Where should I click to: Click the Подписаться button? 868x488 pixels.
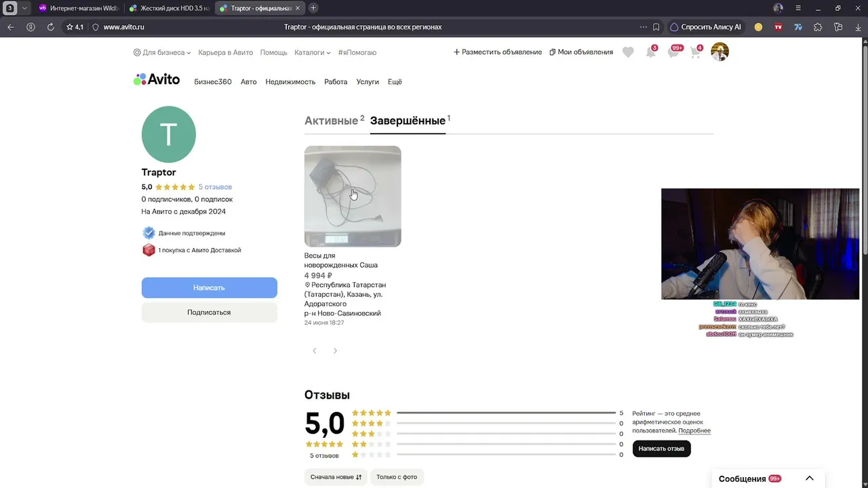pyautogui.click(x=209, y=312)
